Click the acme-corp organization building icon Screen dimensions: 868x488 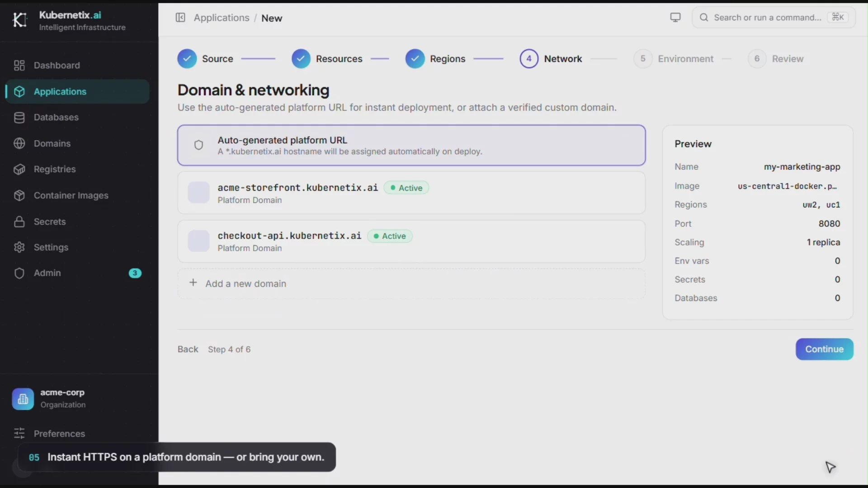point(23,399)
